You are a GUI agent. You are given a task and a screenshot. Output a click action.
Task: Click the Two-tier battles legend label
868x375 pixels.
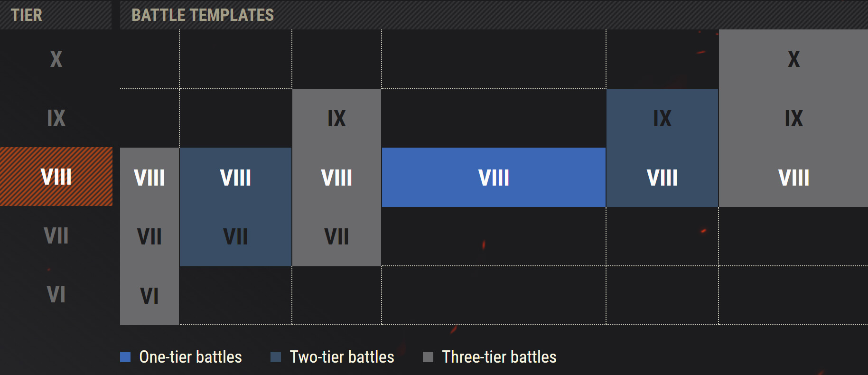tap(342, 357)
